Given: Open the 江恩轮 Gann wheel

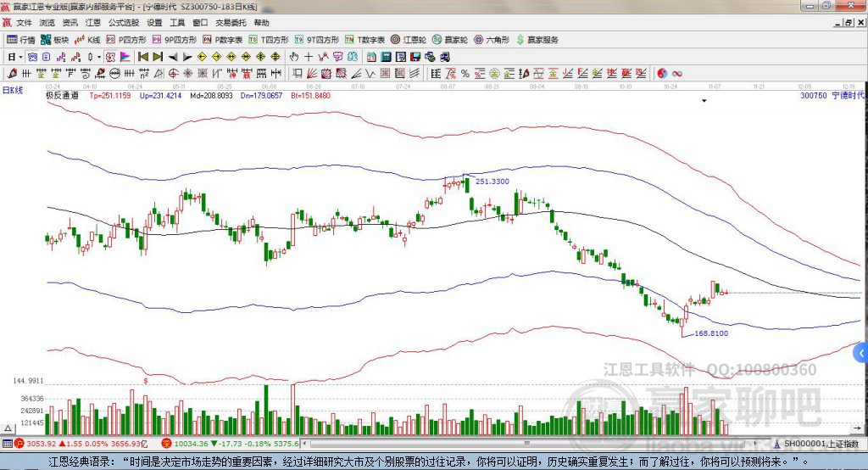Looking at the screenshot, I should (x=409, y=40).
